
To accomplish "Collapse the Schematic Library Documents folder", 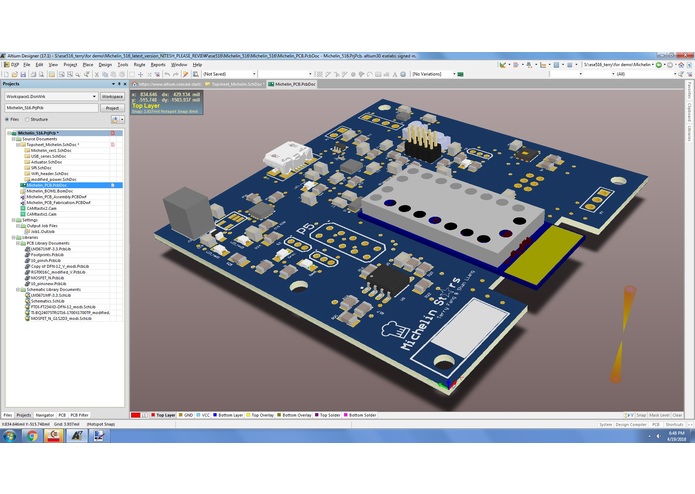I will pos(18,290).
